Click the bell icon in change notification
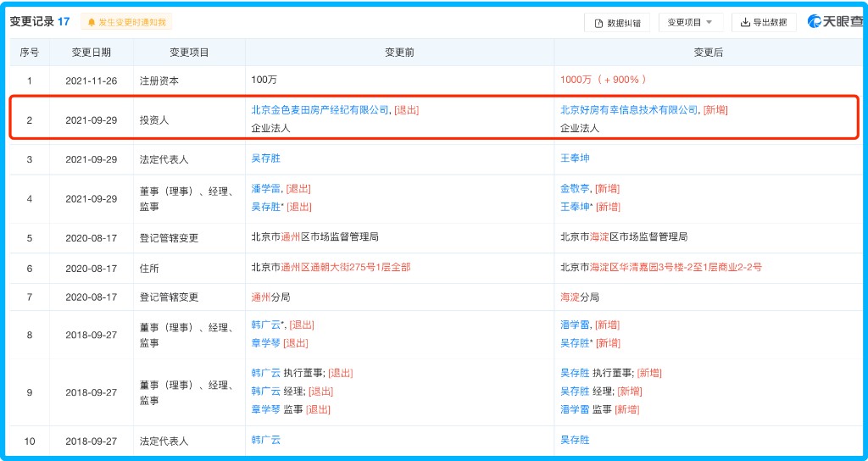Image resolution: width=868 pixels, height=461 pixels. (92, 22)
